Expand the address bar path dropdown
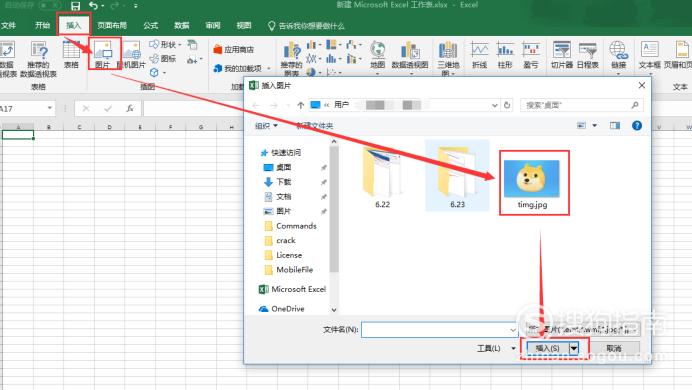Image resolution: width=692 pixels, height=390 pixels. [x=495, y=105]
